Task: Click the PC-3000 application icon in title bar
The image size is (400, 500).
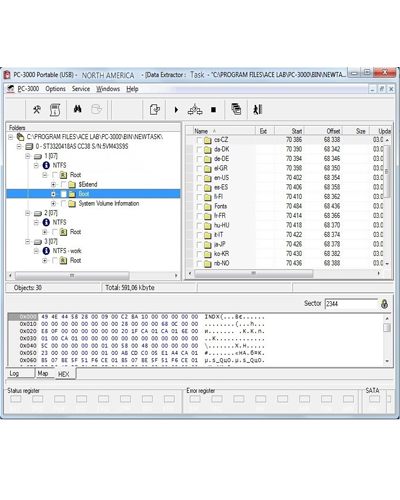Action: pyautogui.click(x=7, y=75)
